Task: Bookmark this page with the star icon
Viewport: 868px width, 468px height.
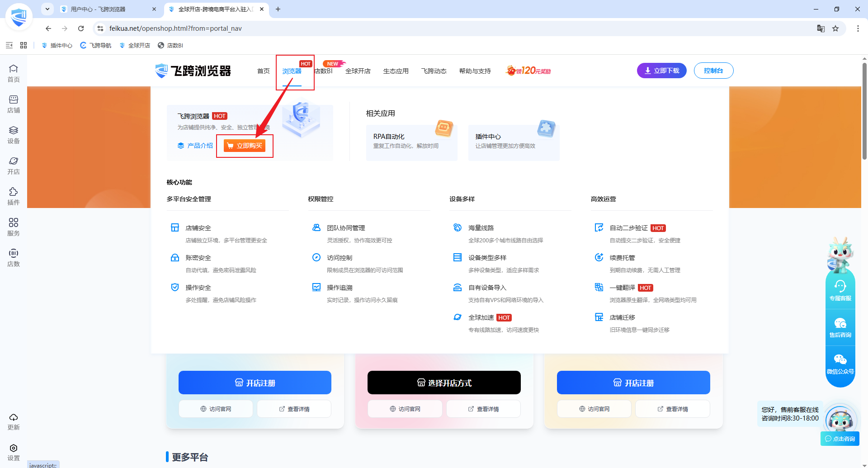Action: 835,28
